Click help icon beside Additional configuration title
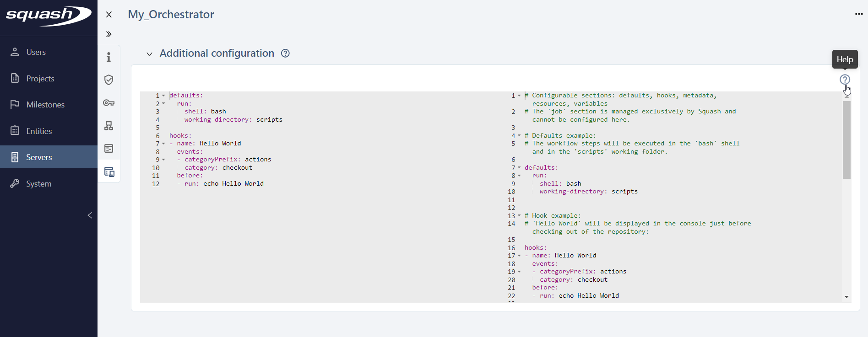The image size is (868, 337). click(x=285, y=53)
